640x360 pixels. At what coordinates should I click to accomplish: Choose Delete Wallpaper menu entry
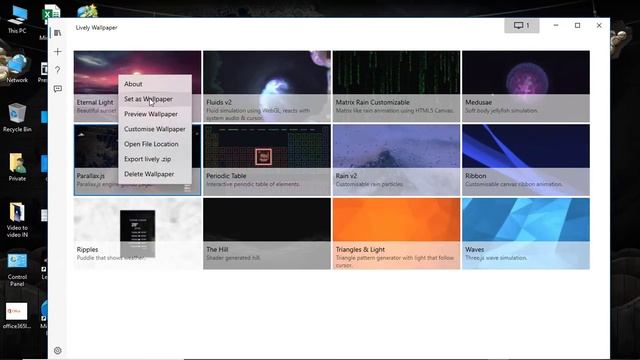[155, 174]
